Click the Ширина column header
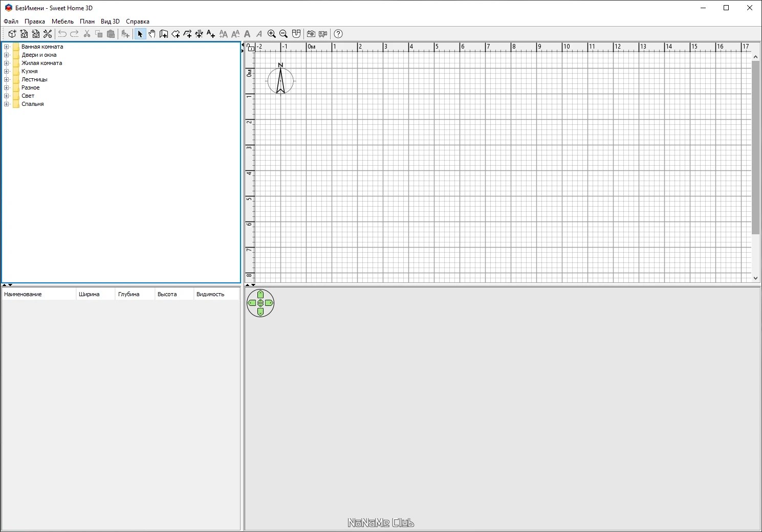Viewport: 762px width, 532px height. point(95,294)
